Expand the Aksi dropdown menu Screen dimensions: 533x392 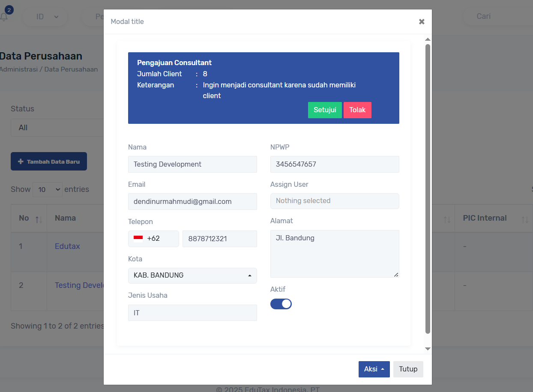point(374,369)
